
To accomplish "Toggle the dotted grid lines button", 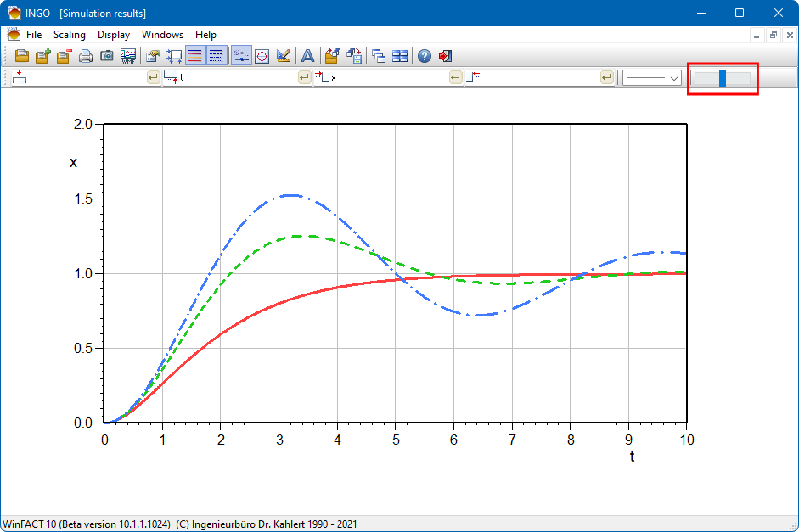I will coord(217,57).
